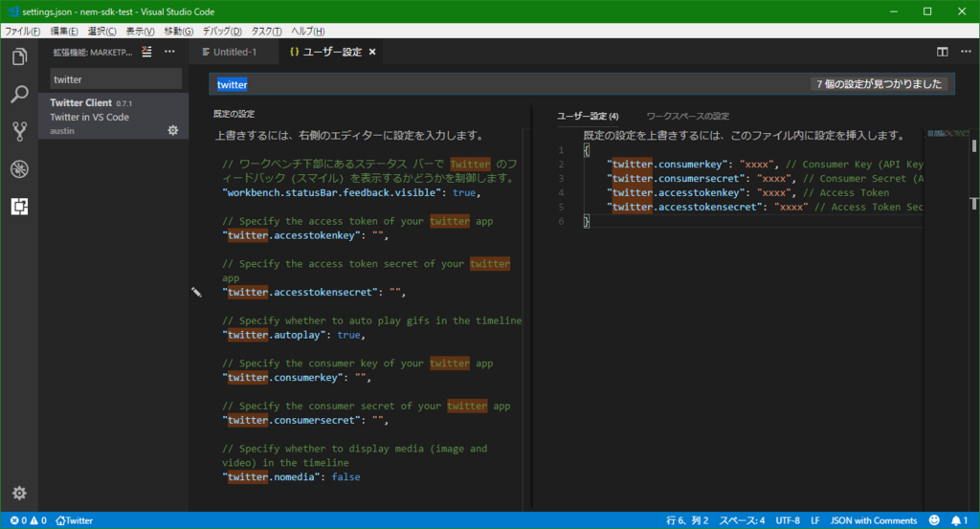This screenshot has height=529, width=980.
Task: Open the Extensions view in activity bar
Action: click(x=19, y=206)
